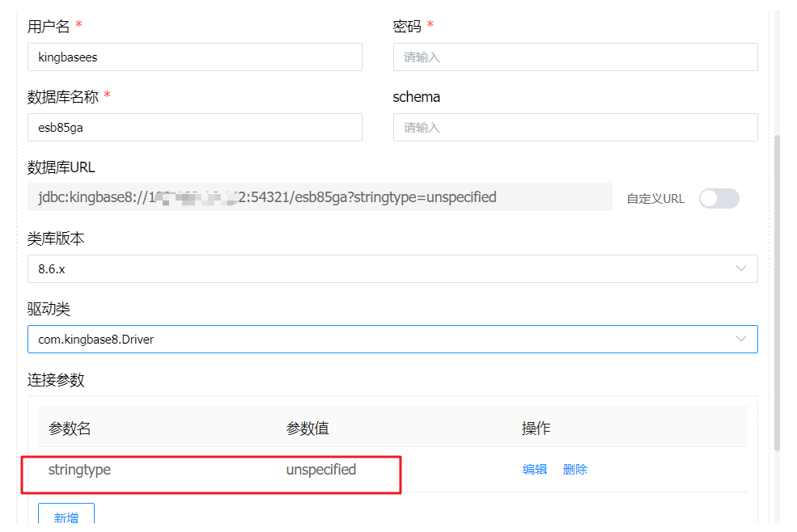Click 删除 to remove the stringtype parameter
Image resolution: width=797 pixels, height=532 pixels.
[574, 469]
